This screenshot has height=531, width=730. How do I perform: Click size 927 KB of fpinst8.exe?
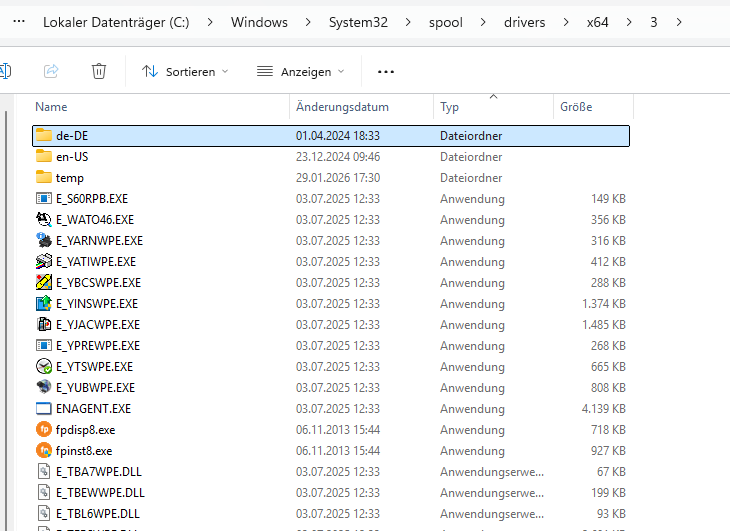click(x=608, y=450)
